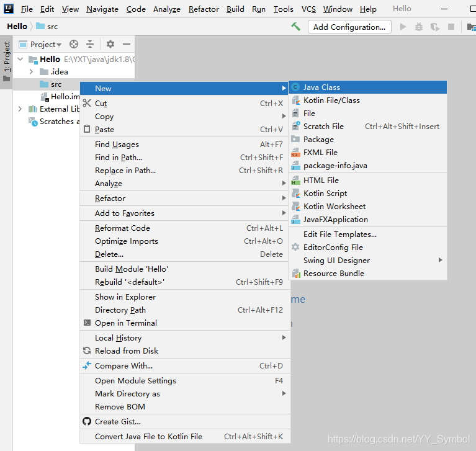Click the Kotlin File/Class icon
Viewport: 476px width, 451px height.
pos(296,100)
